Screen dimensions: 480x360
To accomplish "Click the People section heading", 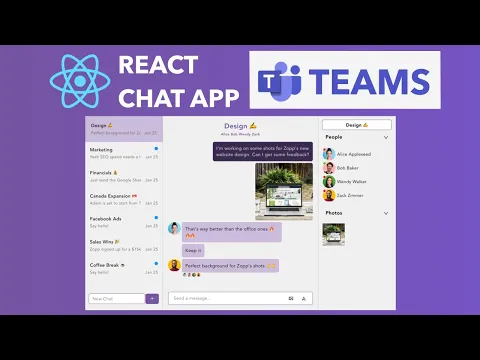I will pos(334,137).
